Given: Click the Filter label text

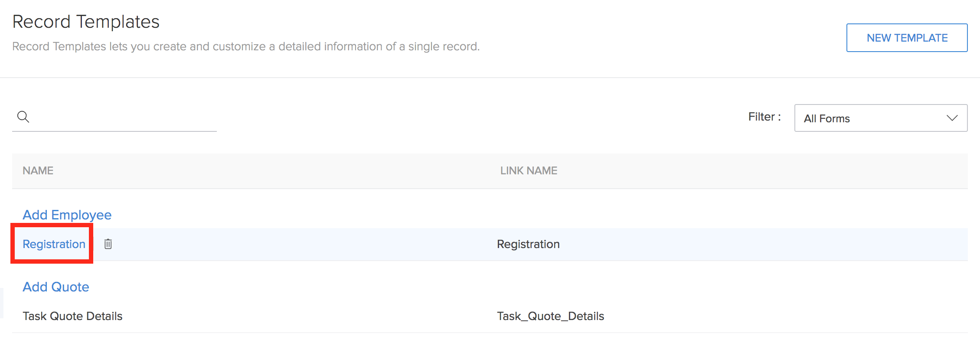Looking at the screenshot, I should tap(764, 117).
